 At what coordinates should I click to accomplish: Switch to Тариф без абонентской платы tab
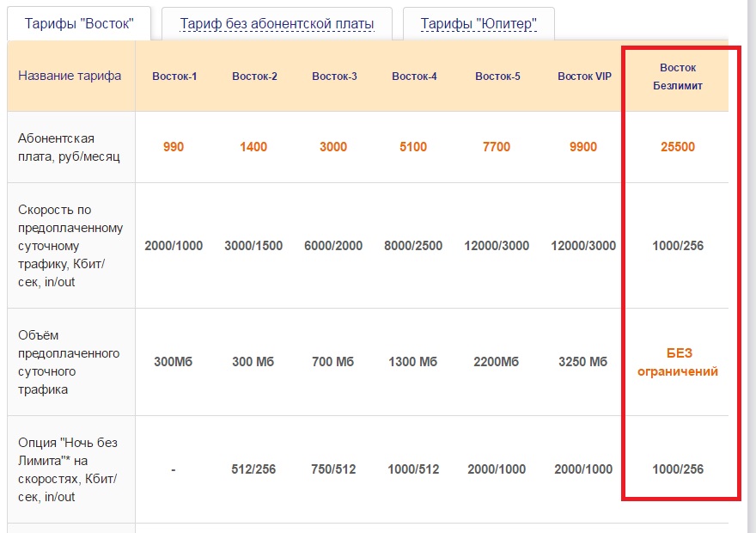(x=277, y=23)
